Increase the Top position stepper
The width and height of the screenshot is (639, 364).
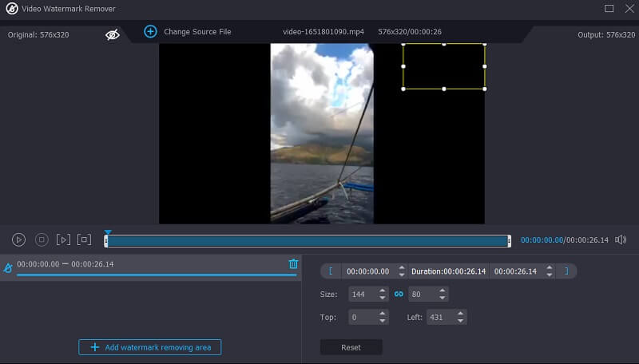pos(382,314)
